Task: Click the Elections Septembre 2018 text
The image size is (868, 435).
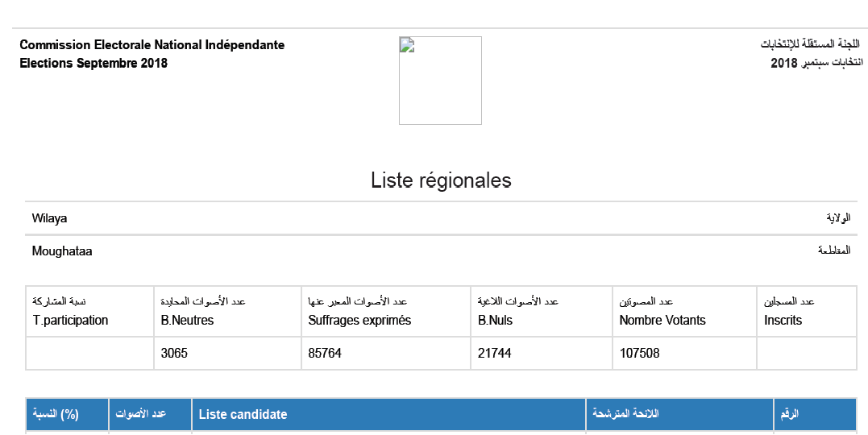Action: (93, 63)
